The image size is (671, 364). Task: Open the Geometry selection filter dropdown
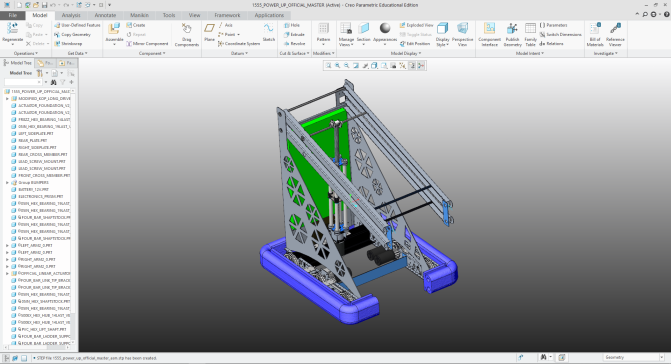(633, 357)
